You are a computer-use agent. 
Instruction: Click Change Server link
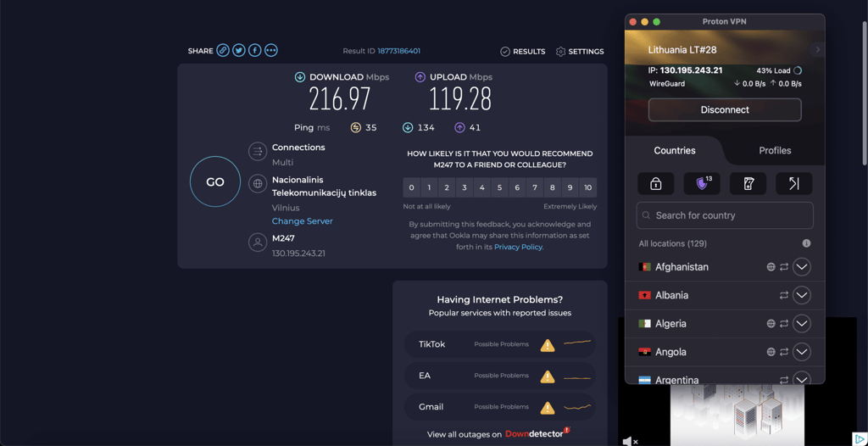point(303,221)
